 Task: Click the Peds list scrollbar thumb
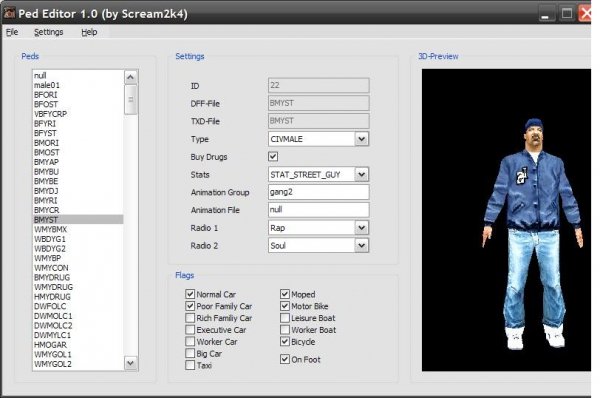pyautogui.click(x=130, y=100)
